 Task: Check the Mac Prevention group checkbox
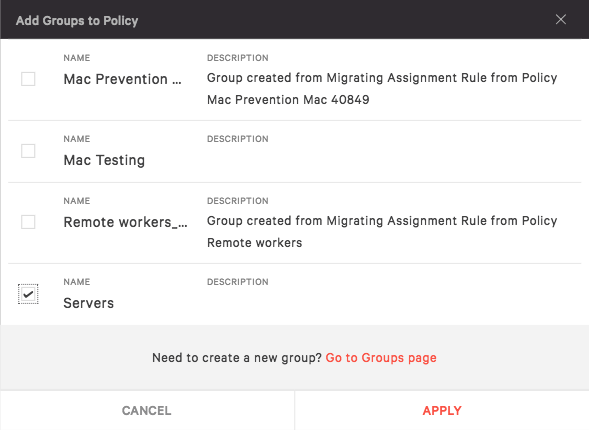click(28, 79)
